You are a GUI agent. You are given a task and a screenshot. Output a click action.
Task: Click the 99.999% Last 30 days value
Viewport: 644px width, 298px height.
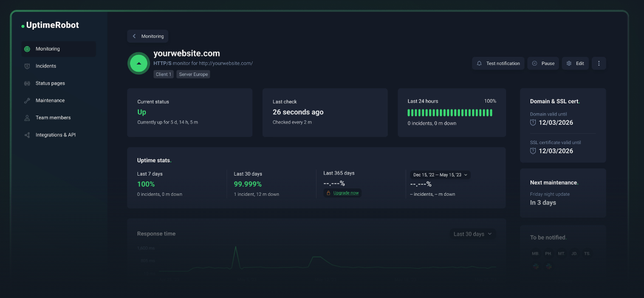[x=248, y=184]
